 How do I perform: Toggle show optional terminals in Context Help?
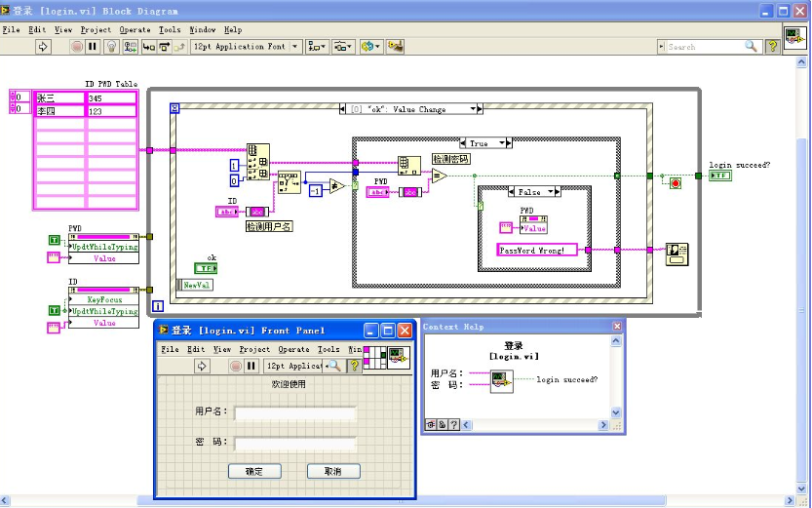431,424
